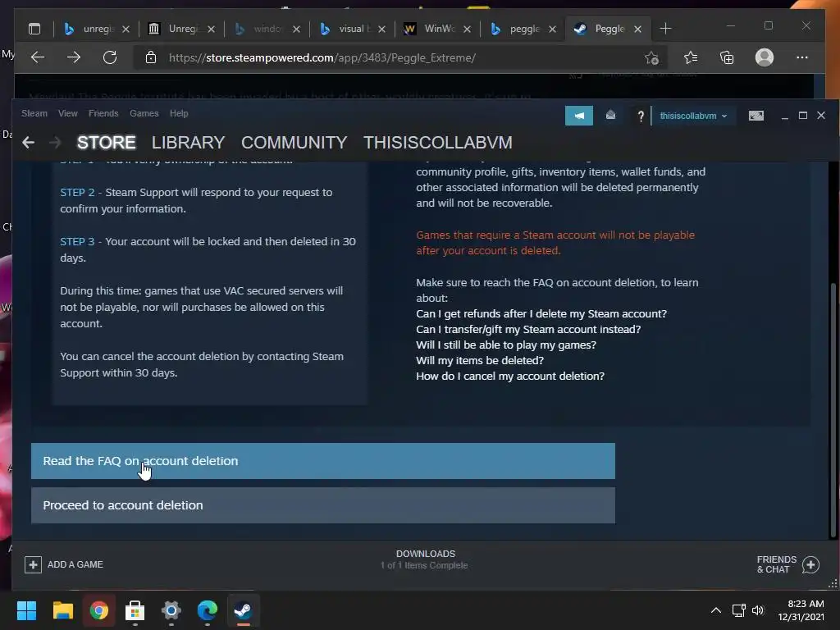This screenshot has width=840, height=630.
Task: Open Downloads status panel
Action: tap(425, 559)
